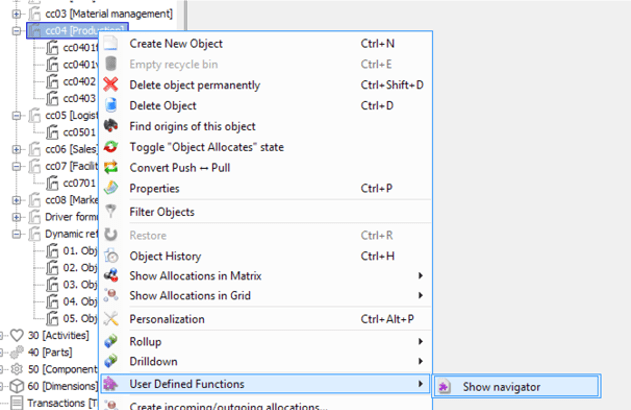Open the Show Allocations in Matrix submenu arrow
Viewport: 631px width, 410px height.
click(420, 276)
